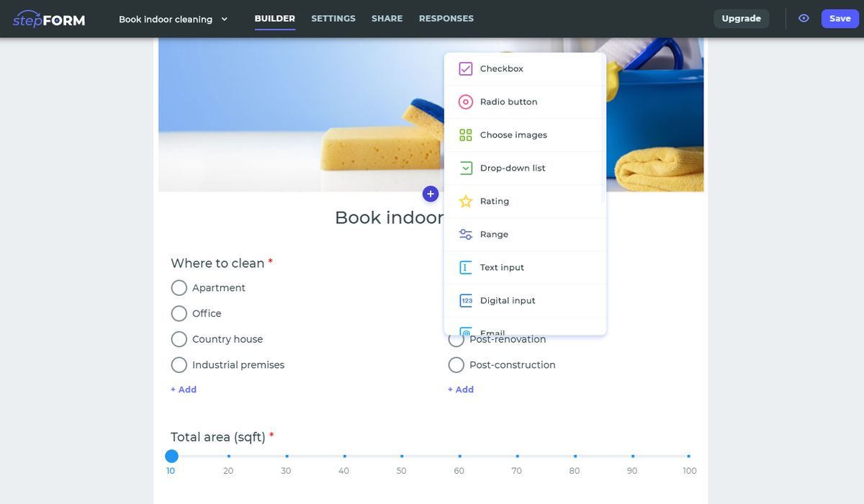Click the Upgrade button

pyautogui.click(x=742, y=18)
